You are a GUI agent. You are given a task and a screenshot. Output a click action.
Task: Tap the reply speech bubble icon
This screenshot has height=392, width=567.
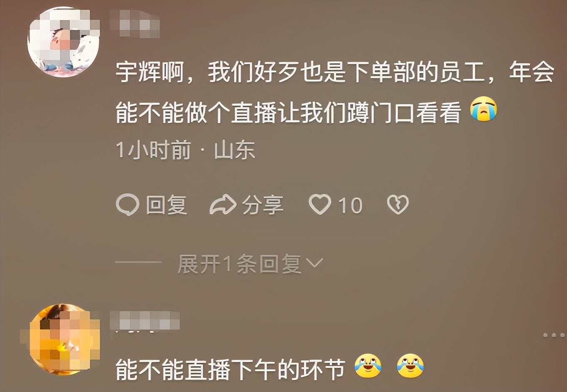[127, 205]
